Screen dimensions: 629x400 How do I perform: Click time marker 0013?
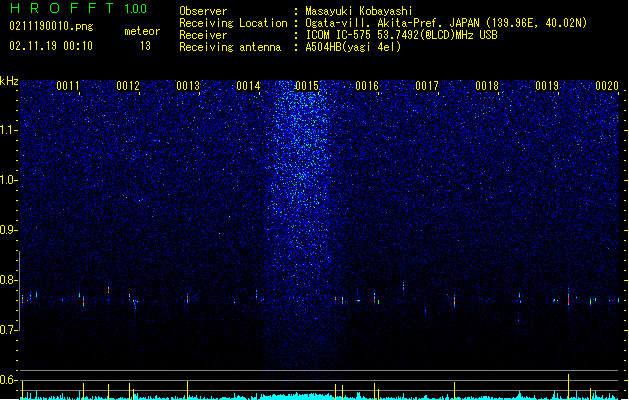tap(188, 85)
